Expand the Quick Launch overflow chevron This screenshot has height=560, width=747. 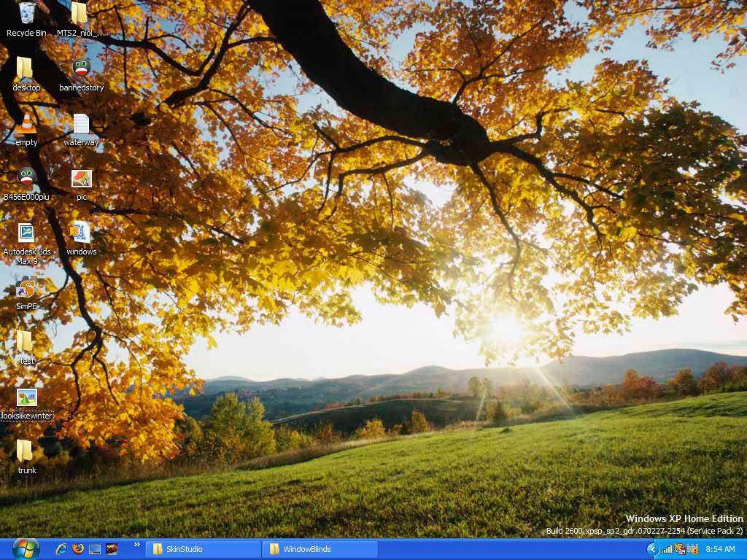click(x=136, y=545)
